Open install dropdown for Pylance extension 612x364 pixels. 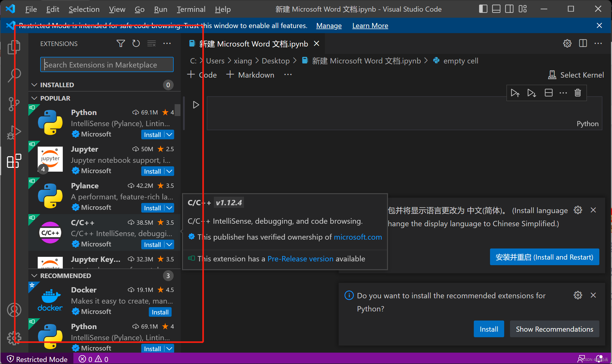169,208
